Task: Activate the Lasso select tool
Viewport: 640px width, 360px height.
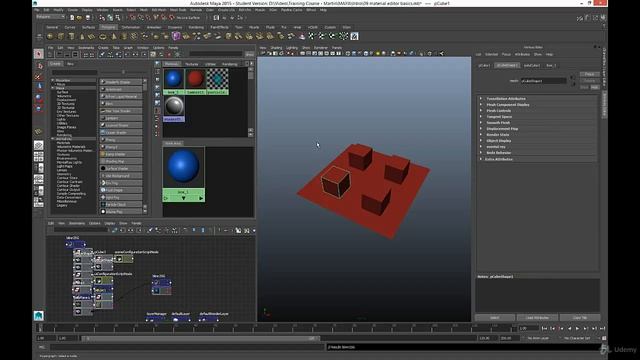Action: [x=39, y=66]
